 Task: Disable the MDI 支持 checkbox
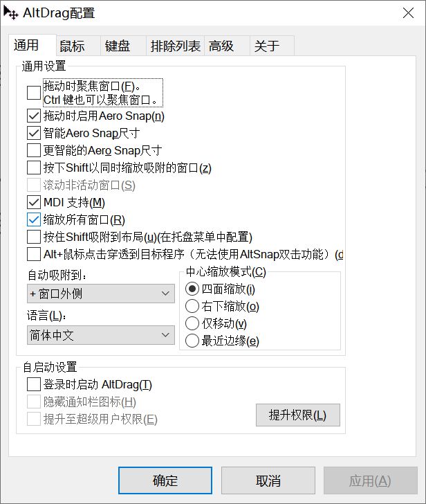34,202
